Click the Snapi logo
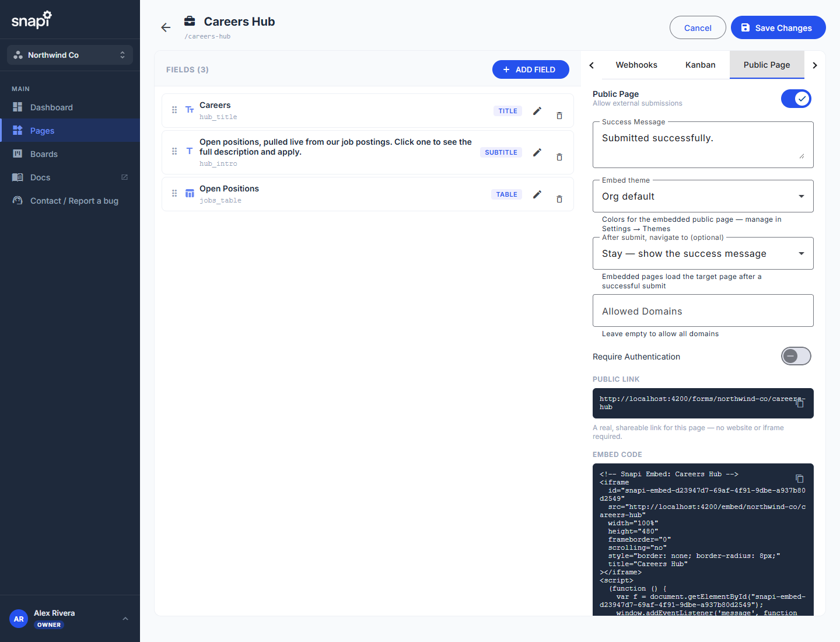The height and width of the screenshot is (642, 840). [32, 20]
